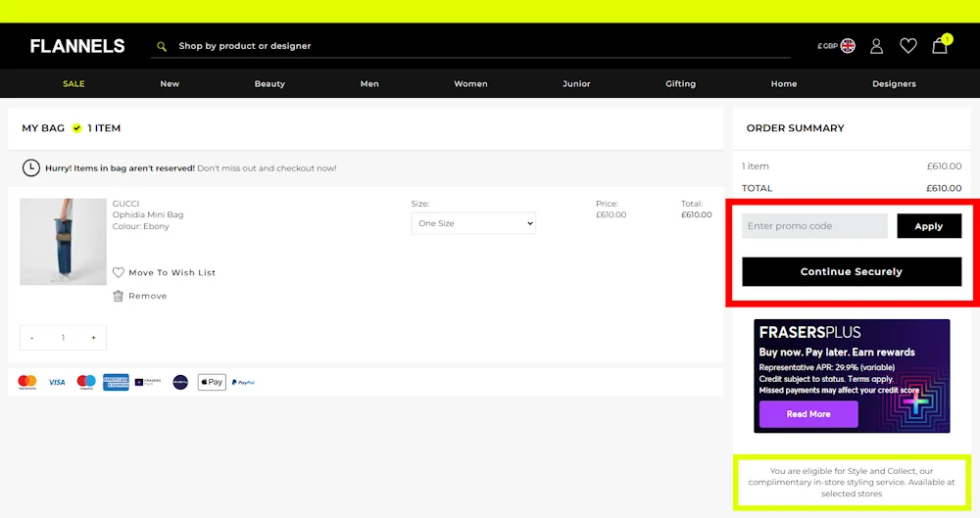The image size is (980, 518).
Task: Click the clock icon beside Hurry message
Action: coord(31,168)
